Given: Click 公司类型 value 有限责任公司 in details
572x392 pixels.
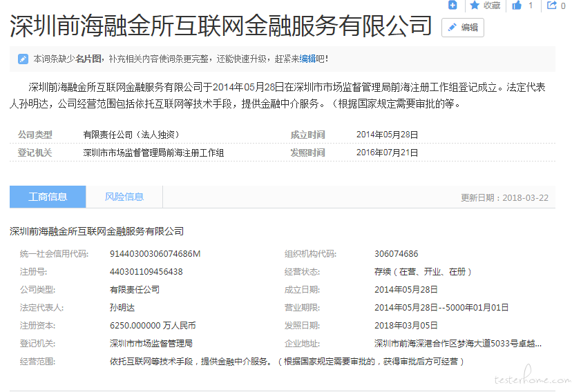Looking at the screenshot, I should tap(135, 290).
